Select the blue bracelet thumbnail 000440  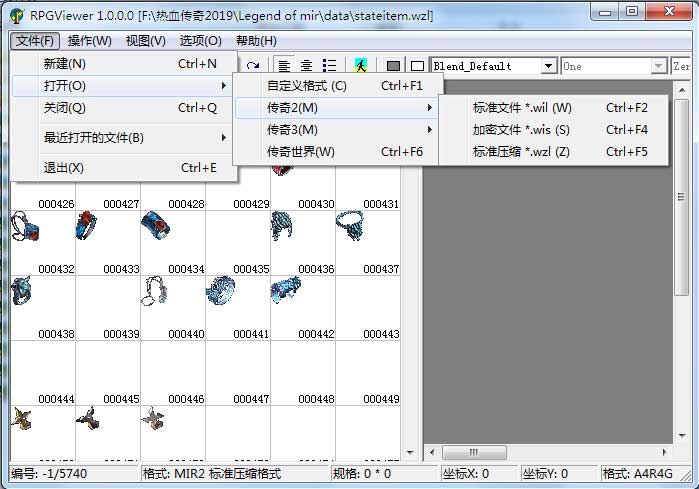tap(156, 226)
